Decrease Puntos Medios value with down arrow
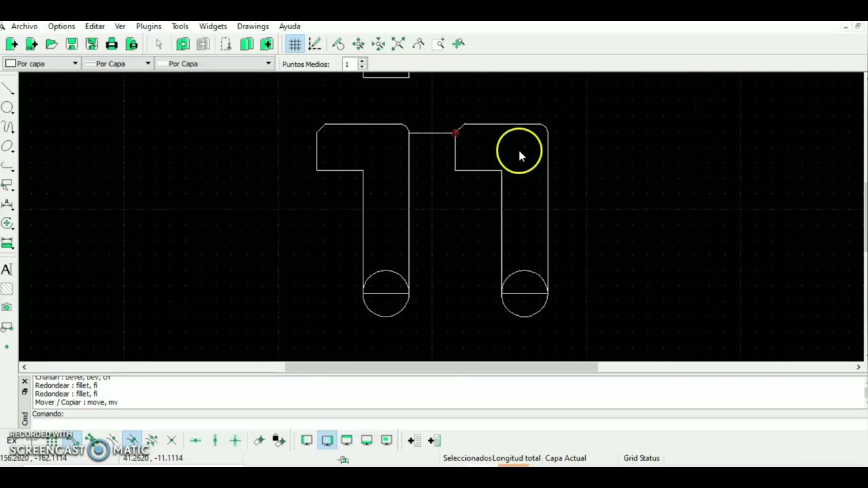The image size is (868, 488). coord(362,67)
